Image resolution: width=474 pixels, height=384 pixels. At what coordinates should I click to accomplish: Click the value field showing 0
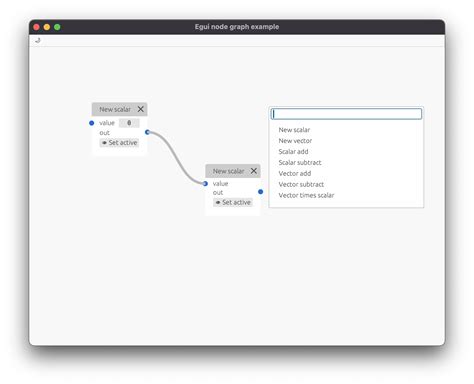point(129,123)
